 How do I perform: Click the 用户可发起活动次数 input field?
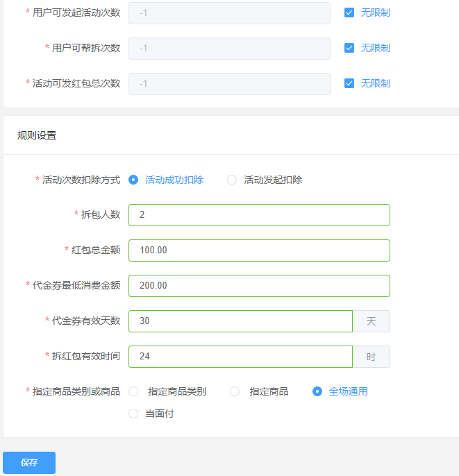click(229, 13)
